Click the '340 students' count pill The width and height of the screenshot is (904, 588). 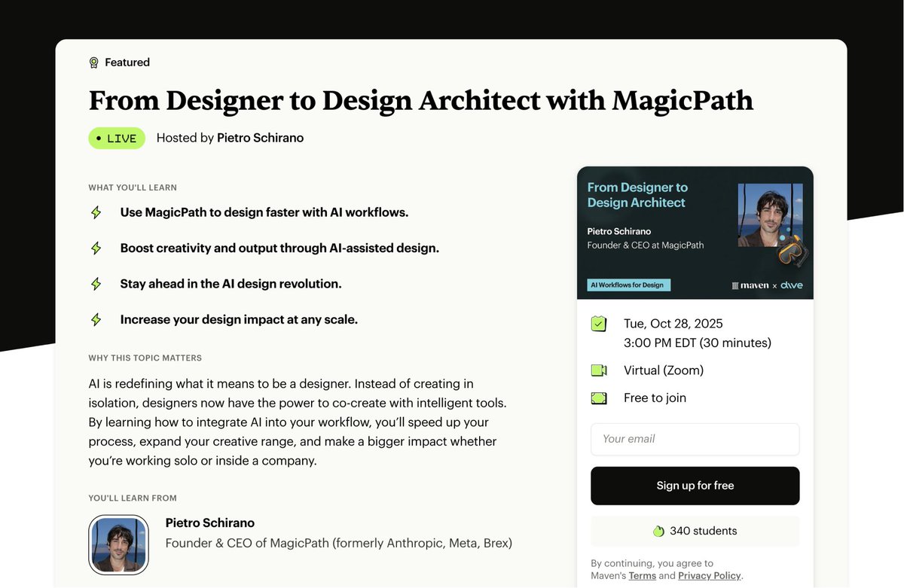click(695, 531)
